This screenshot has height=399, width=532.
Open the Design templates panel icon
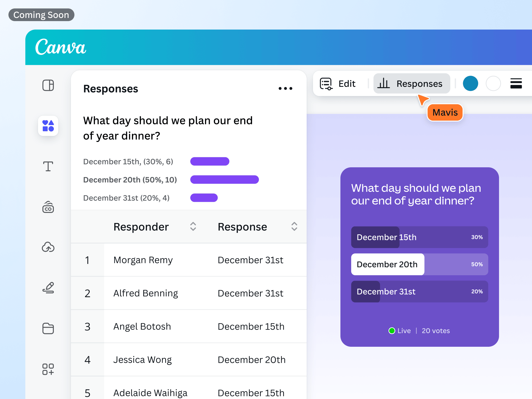pyautogui.click(x=48, y=85)
